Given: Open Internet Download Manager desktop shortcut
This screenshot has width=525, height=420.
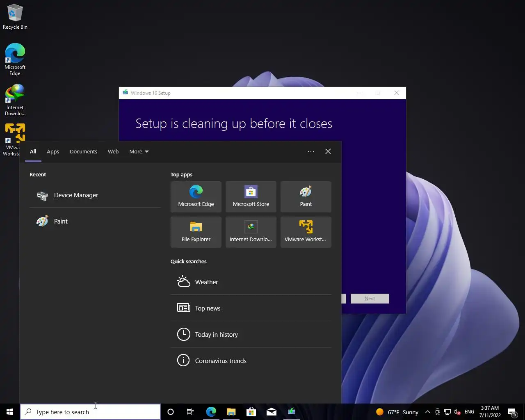Looking at the screenshot, I should pos(15,100).
